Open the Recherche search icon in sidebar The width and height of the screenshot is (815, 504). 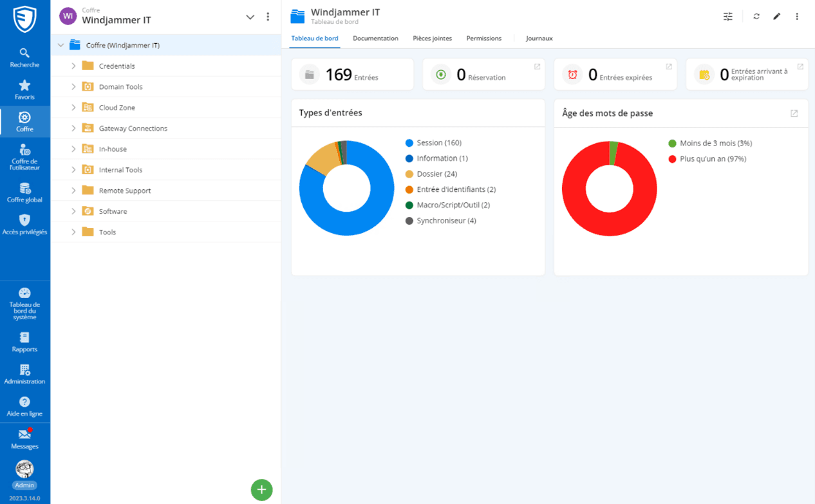coord(24,57)
